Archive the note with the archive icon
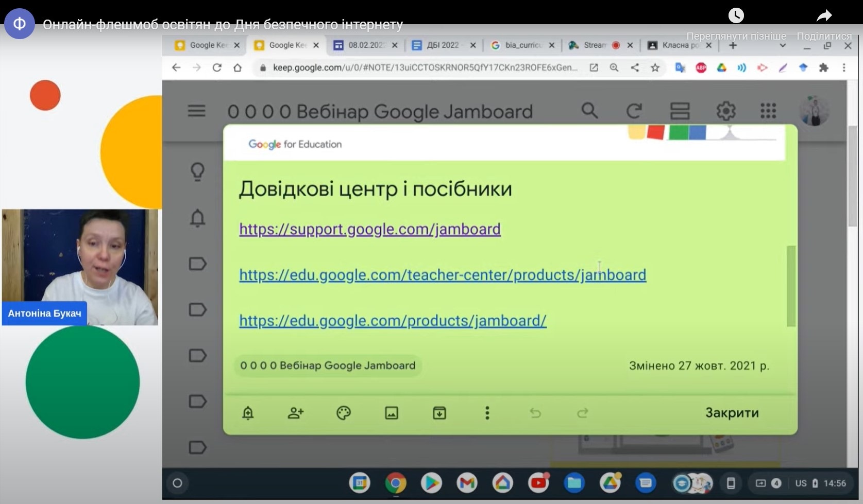This screenshot has width=863, height=504. tap(439, 413)
